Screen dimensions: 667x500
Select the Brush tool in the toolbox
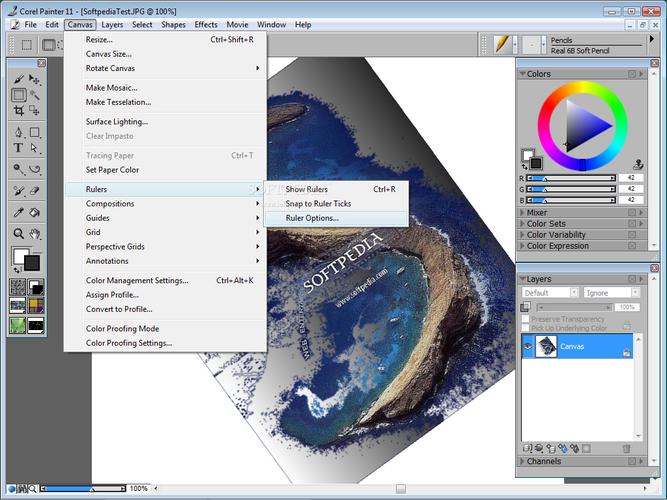(18, 79)
